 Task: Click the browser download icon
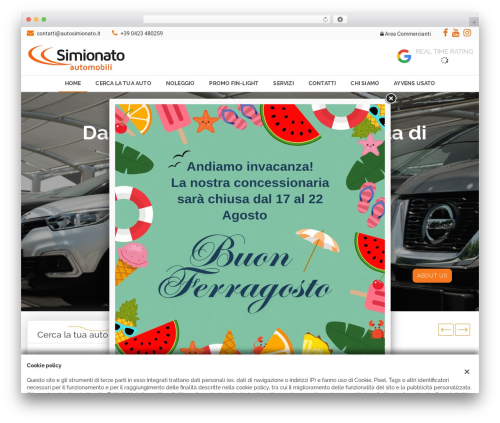(x=340, y=19)
